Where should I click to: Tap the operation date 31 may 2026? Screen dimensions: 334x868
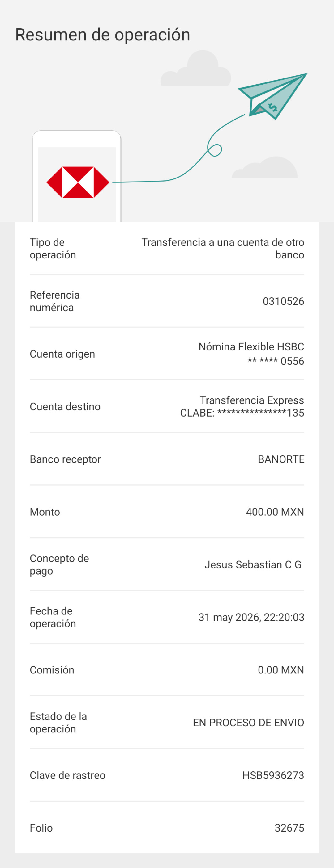click(229, 617)
